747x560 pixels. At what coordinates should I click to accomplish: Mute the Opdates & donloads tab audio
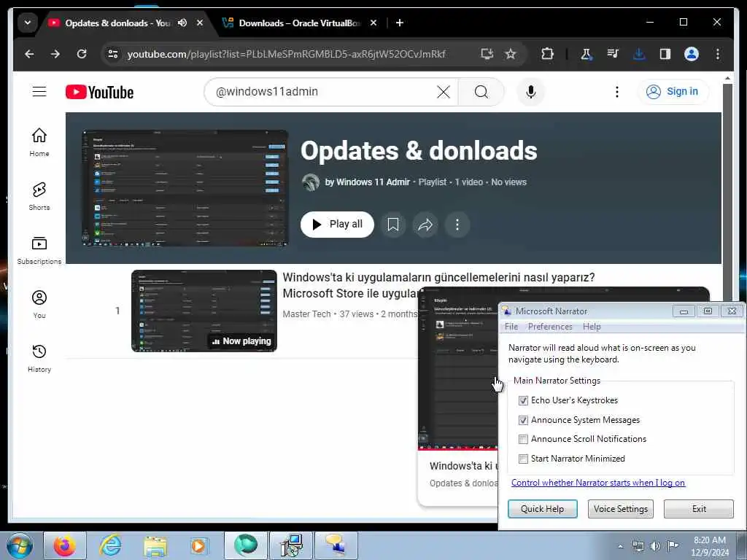[x=182, y=23]
